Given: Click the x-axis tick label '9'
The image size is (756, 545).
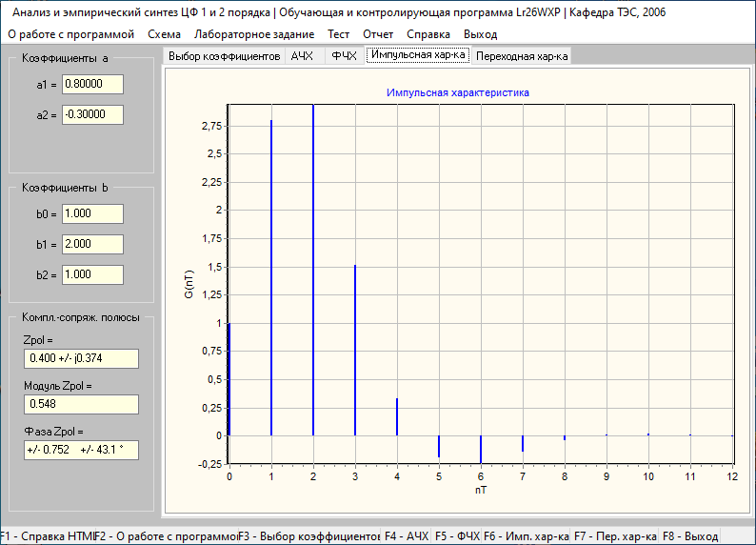Looking at the screenshot, I should point(607,476).
